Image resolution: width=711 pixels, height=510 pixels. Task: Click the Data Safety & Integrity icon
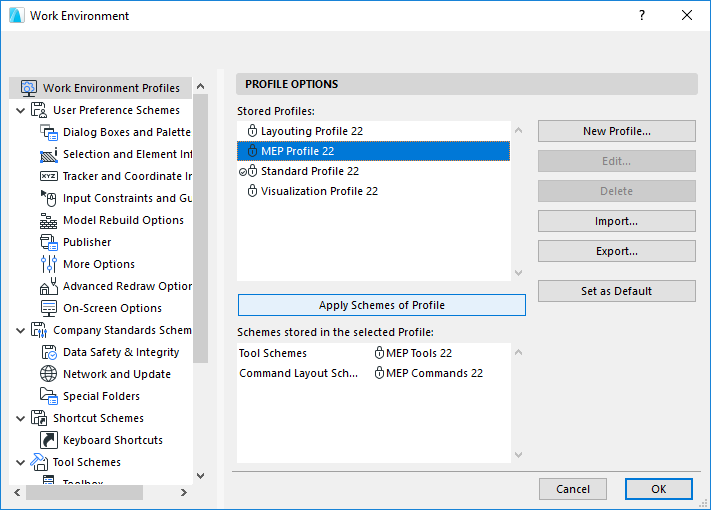point(49,352)
